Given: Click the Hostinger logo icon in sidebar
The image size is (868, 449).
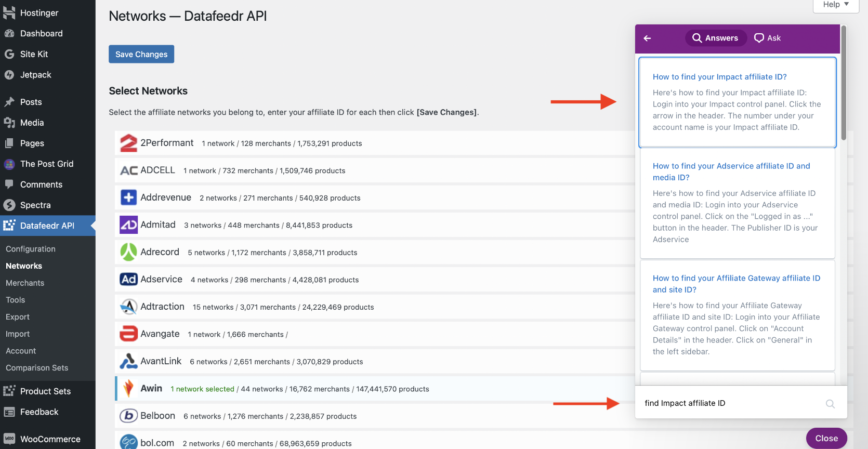Looking at the screenshot, I should point(9,12).
